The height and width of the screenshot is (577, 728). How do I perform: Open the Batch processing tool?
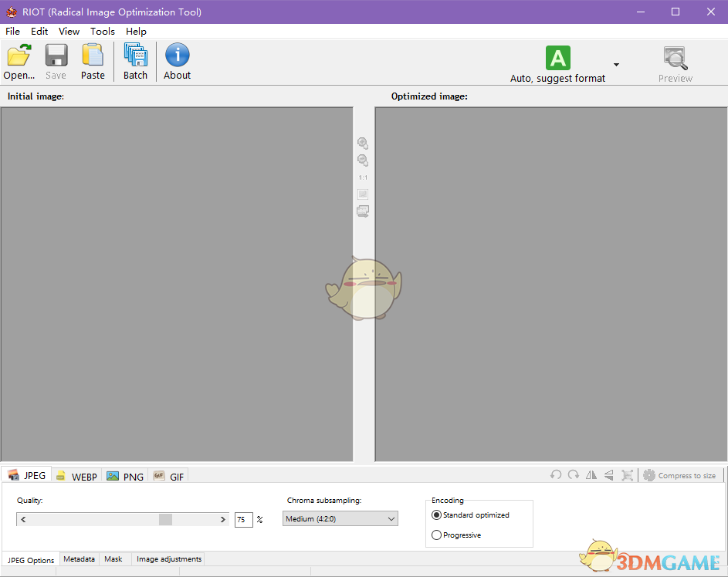[135, 61]
